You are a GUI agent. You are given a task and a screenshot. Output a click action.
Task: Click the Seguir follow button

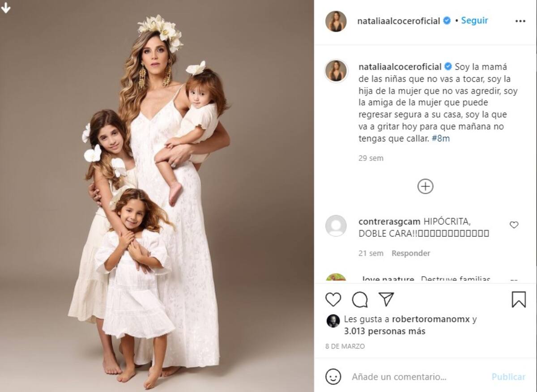pos(474,21)
